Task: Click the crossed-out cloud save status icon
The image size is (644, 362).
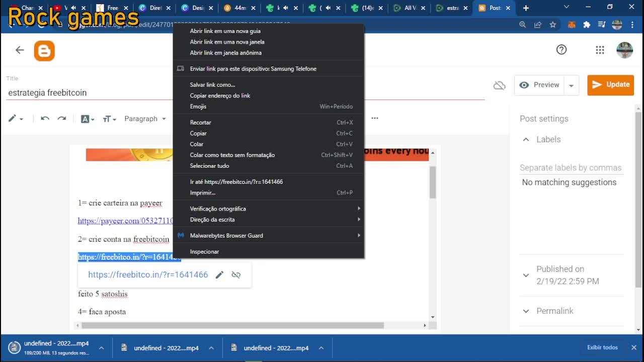Action: pos(499,85)
